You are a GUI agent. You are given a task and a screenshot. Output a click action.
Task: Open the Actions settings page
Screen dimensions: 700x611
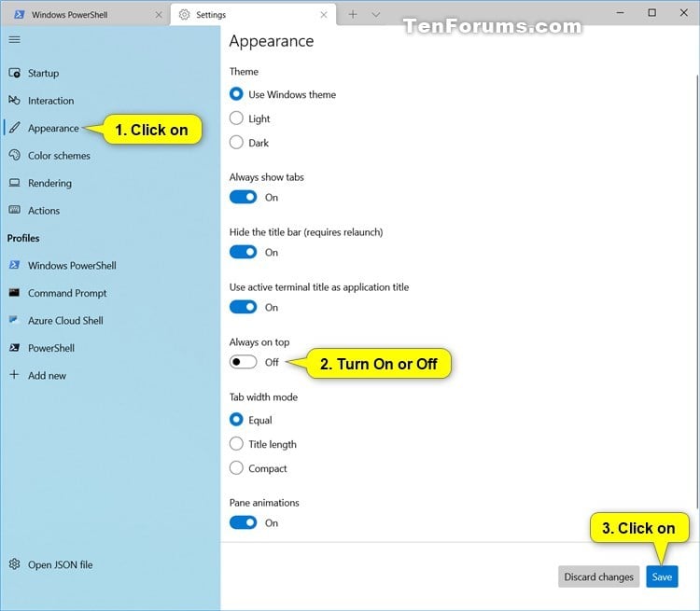coord(111,210)
